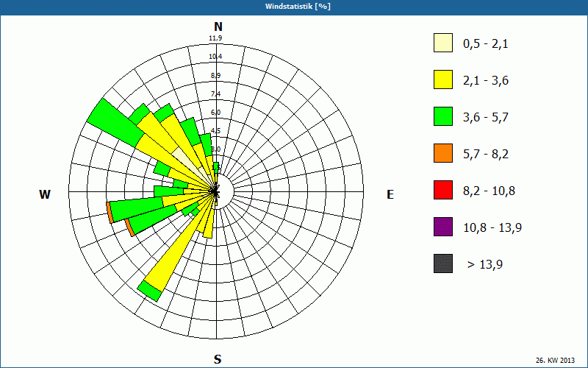Click the orange 5,7 - 8,2 legend swatch
The image size is (588, 368).
443,153
